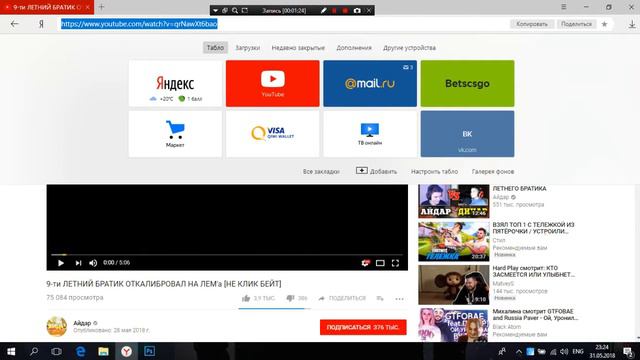The image size is (640, 360).
Task: Switch the player to theater mode
Action: tap(380, 263)
